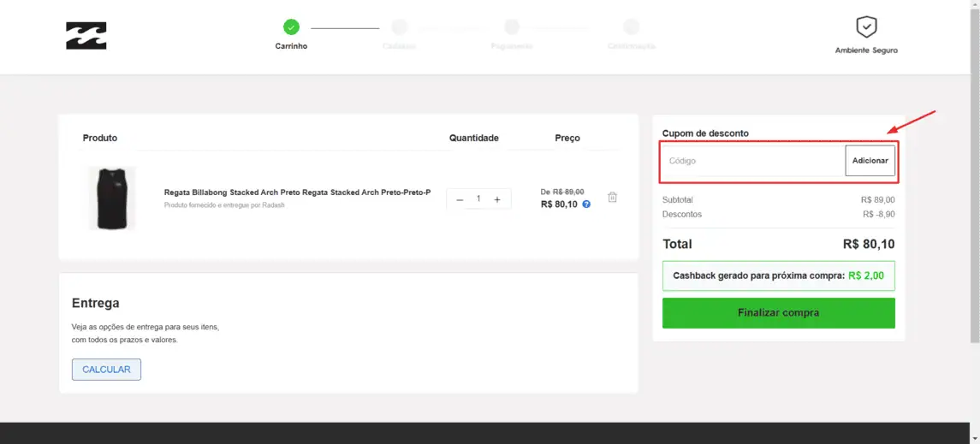This screenshot has width=980, height=444.
Task: Click the 'Produto fornecido e entregue por Radash' text
Action: pos(224,204)
